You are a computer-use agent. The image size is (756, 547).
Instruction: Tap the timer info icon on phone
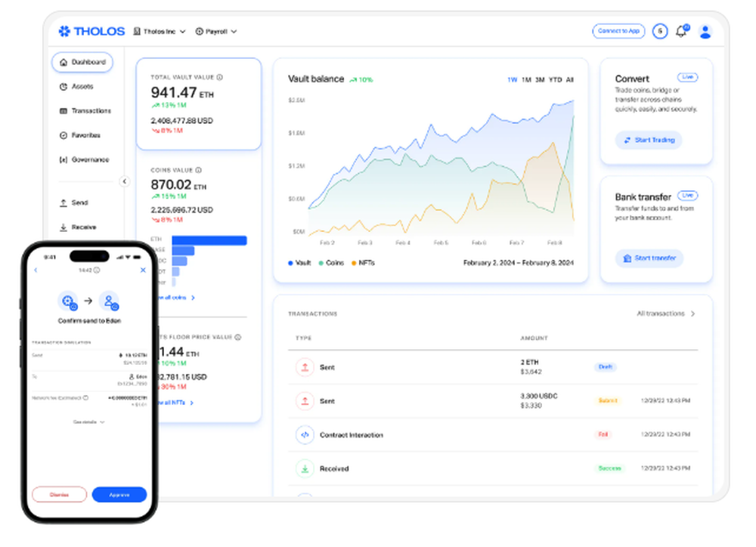pyautogui.click(x=97, y=270)
